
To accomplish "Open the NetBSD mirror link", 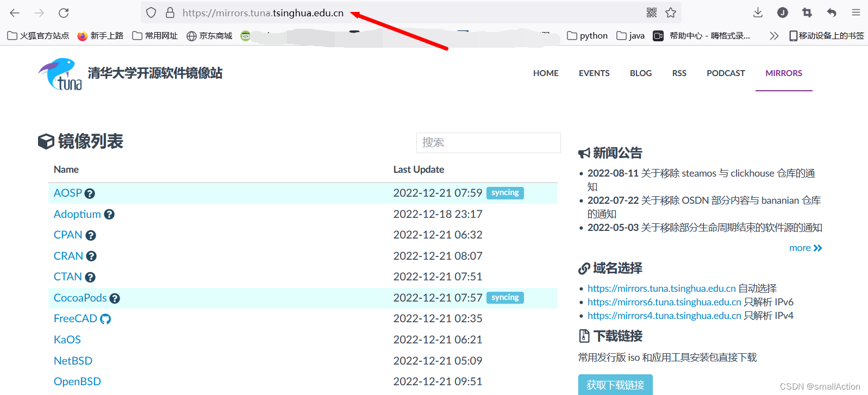I will click(73, 361).
